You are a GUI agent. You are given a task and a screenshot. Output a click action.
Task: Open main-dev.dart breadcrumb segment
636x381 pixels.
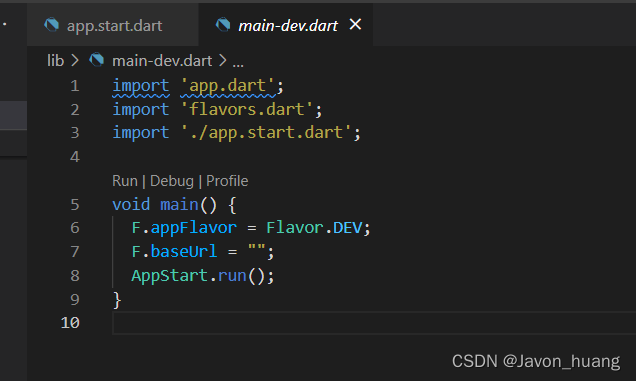coord(162,61)
